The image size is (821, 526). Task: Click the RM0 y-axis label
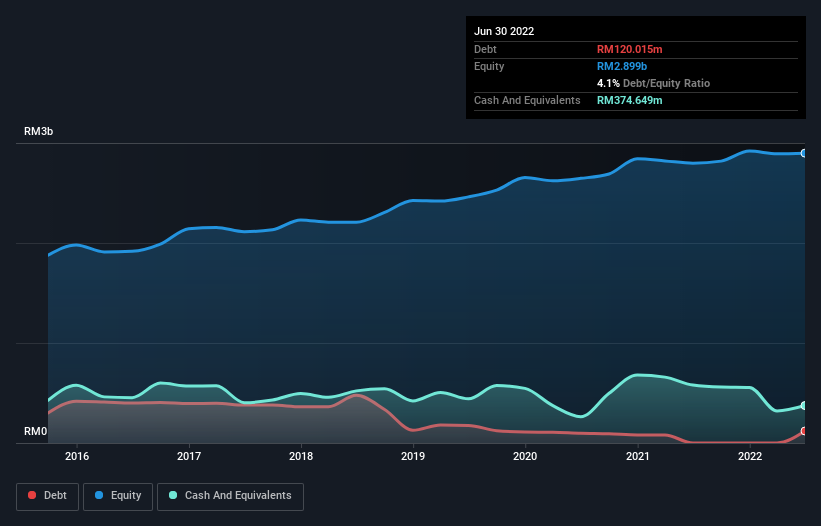pos(35,432)
